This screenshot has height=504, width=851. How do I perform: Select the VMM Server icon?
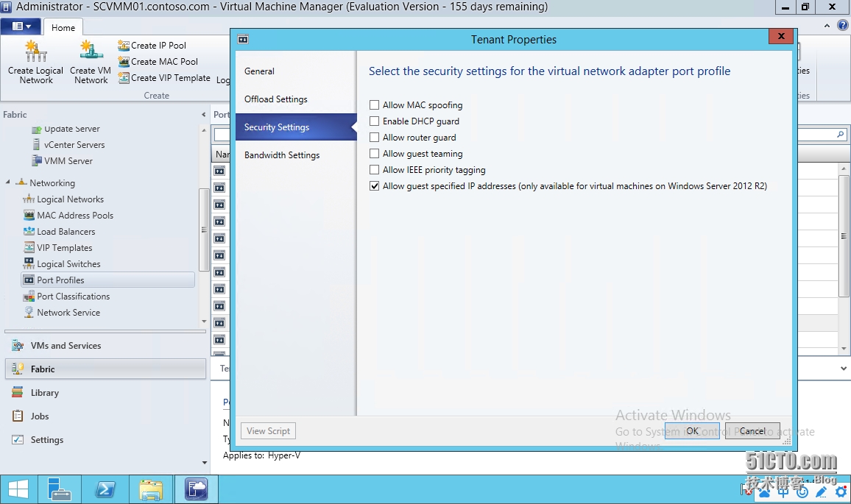(36, 161)
